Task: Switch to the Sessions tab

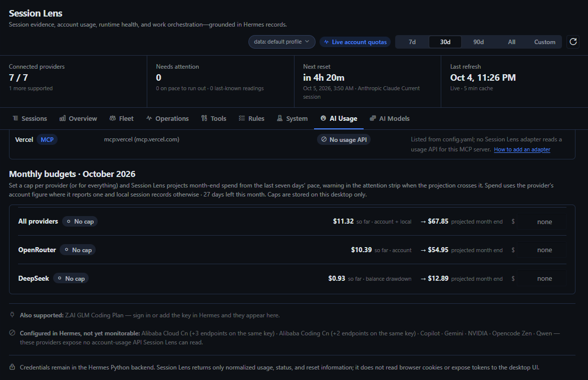Action: coord(30,118)
